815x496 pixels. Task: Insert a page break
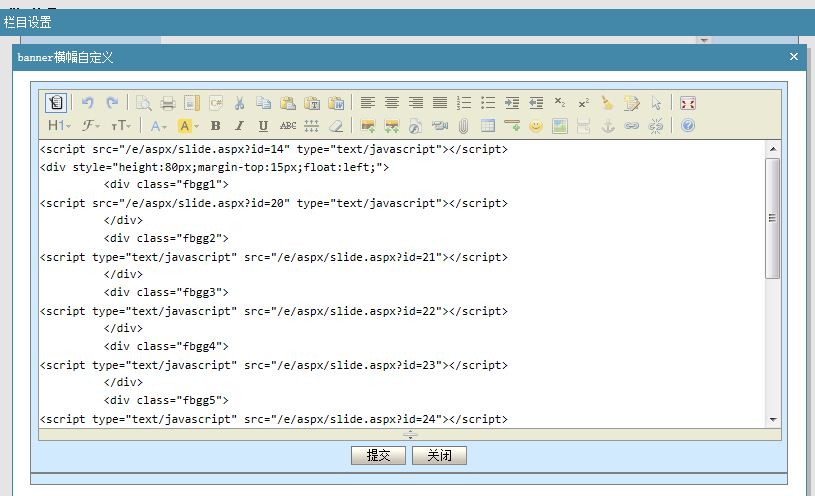[x=584, y=126]
